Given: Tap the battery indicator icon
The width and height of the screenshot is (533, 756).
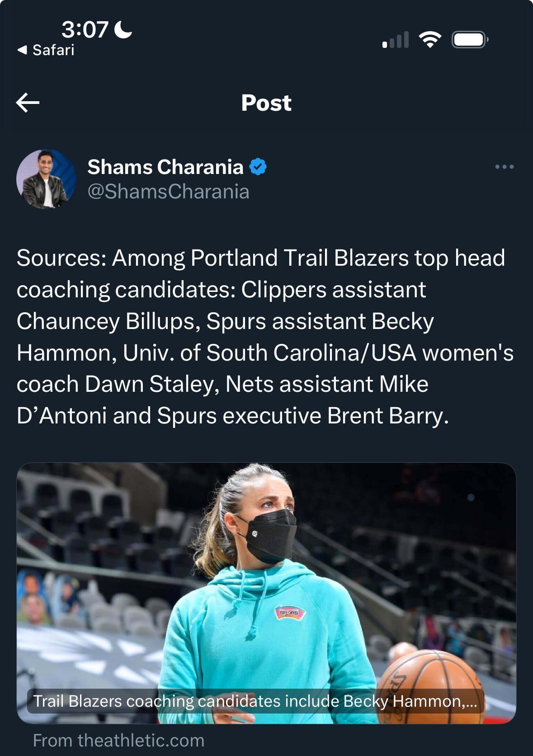Looking at the screenshot, I should click(470, 40).
